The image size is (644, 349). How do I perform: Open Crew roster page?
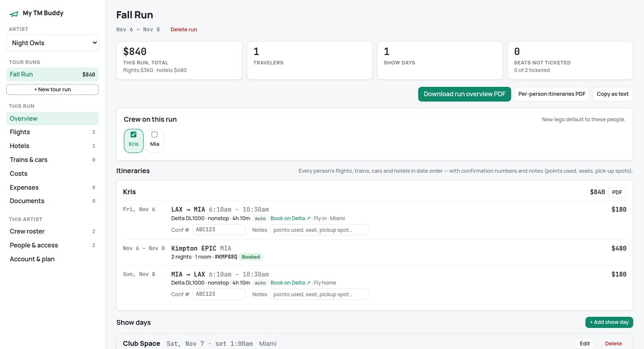[x=52, y=231]
